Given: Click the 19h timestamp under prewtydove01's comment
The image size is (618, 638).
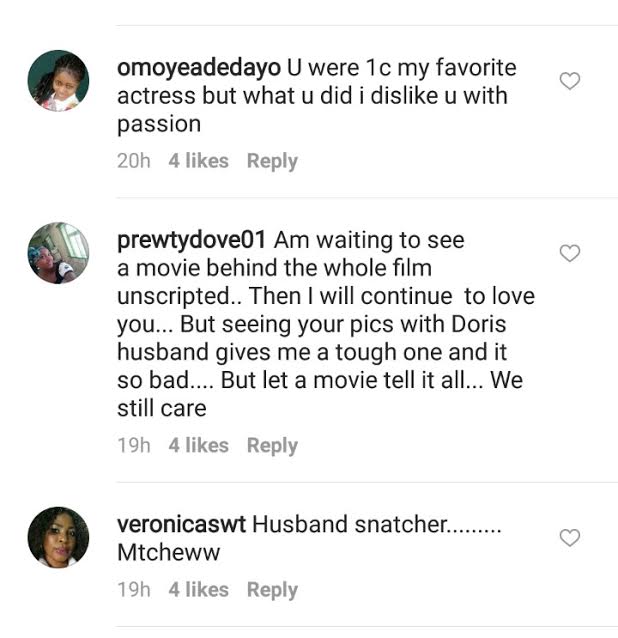Looking at the screenshot, I should tap(133, 445).
